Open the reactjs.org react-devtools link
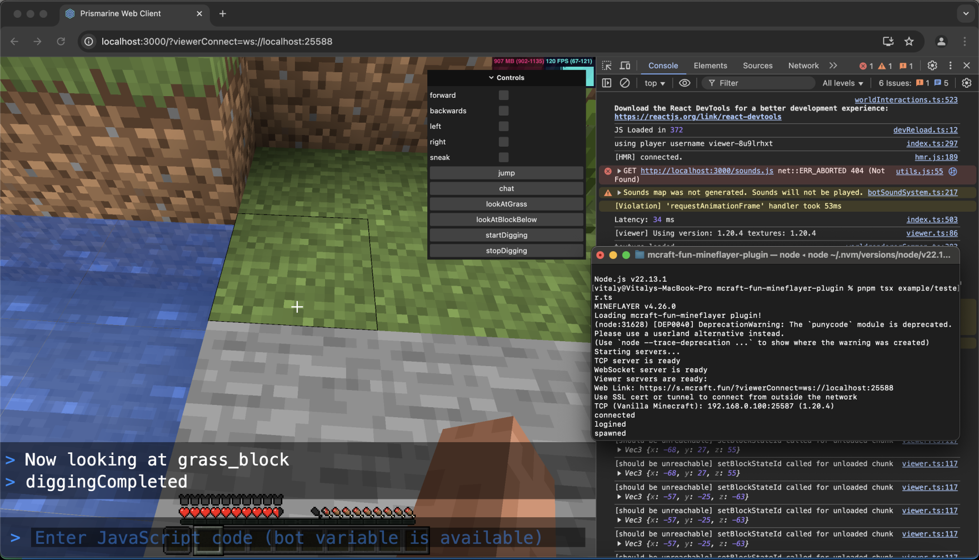This screenshot has width=979, height=560. tap(697, 117)
